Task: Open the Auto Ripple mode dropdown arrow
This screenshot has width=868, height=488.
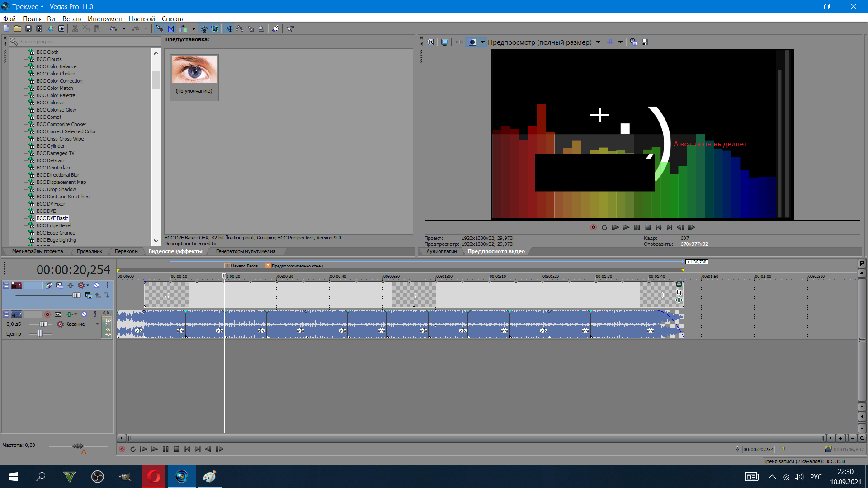Action: point(193,28)
